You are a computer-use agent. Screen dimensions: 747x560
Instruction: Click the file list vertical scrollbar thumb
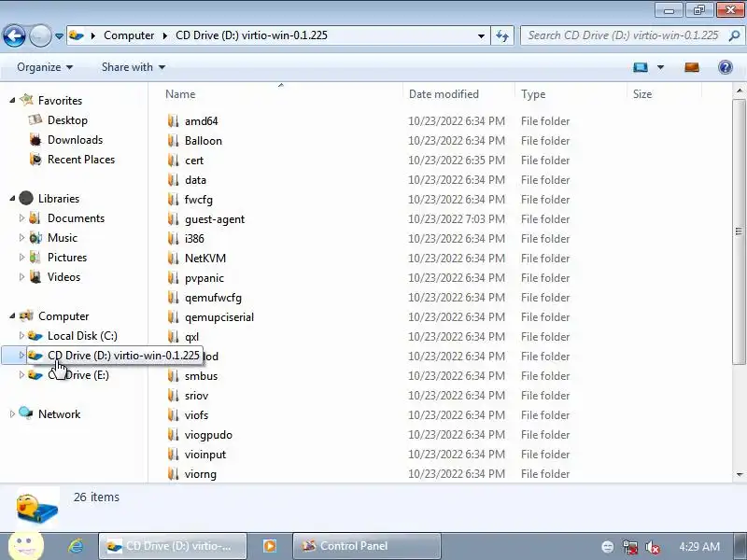[739, 231]
